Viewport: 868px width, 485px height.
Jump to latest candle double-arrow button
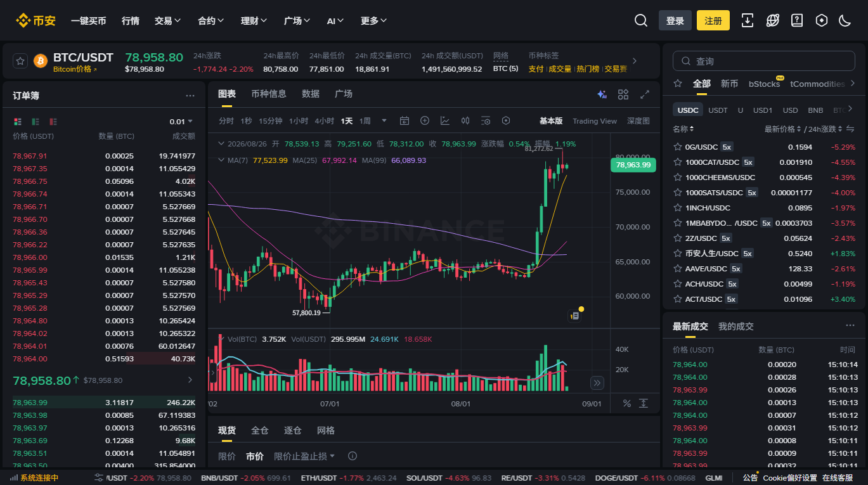[x=597, y=382]
